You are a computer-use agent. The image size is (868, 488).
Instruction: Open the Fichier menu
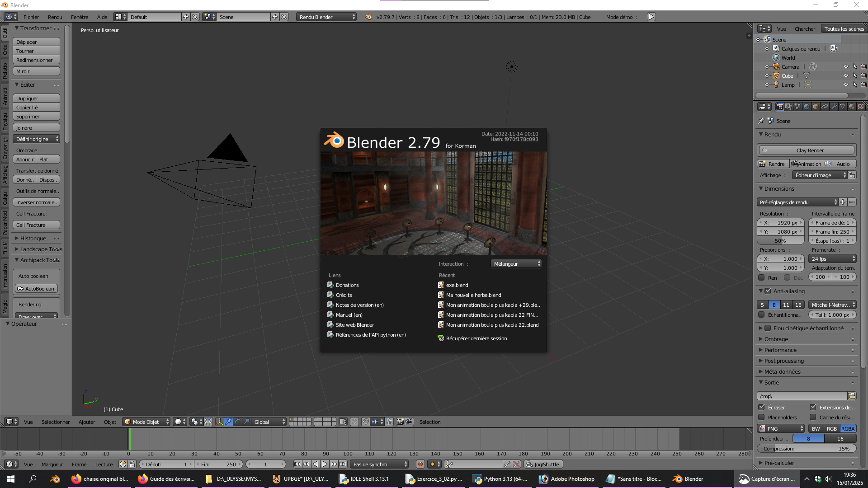pyautogui.click(x=31, y=17)
